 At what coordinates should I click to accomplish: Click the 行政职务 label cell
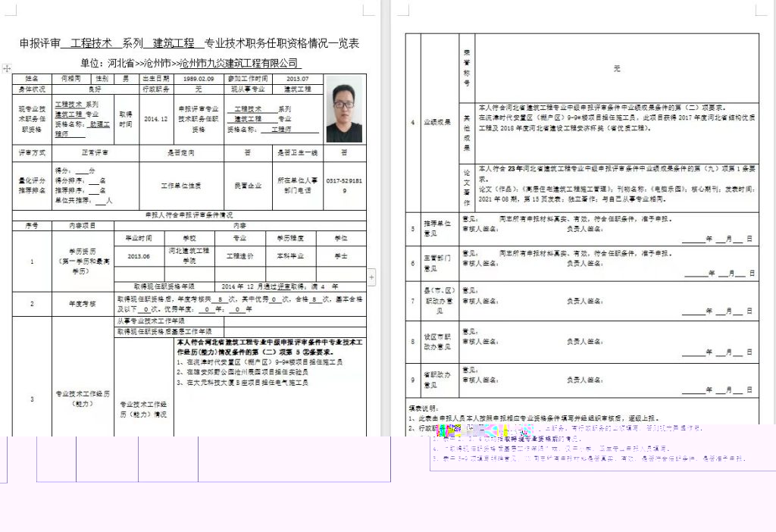click(x=156, y=89)
